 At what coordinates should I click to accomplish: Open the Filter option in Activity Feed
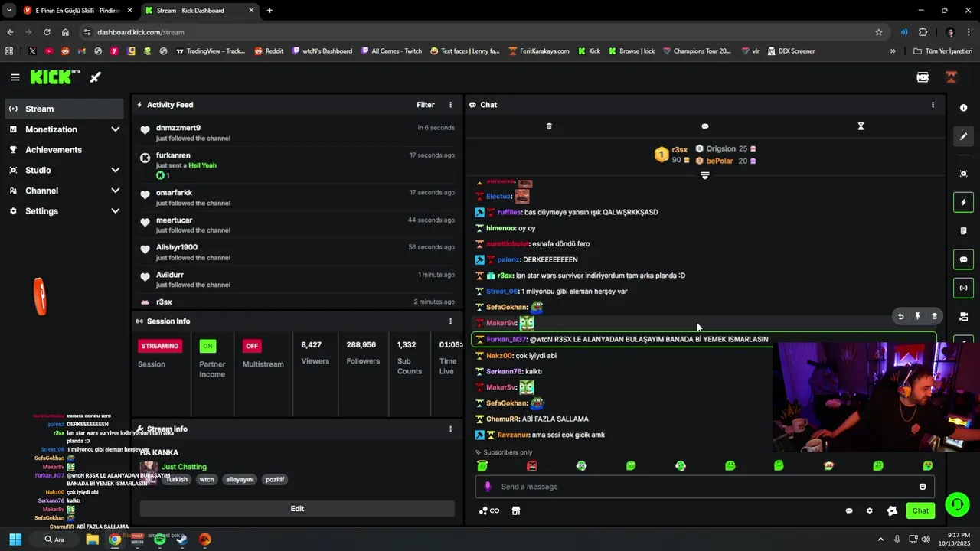(x=426, y=105)
